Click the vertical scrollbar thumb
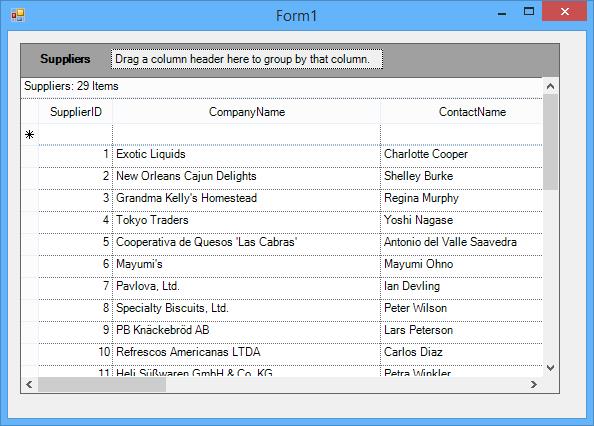Image resolution: width=594 pixels, height=426 pixels. point(550,142)
